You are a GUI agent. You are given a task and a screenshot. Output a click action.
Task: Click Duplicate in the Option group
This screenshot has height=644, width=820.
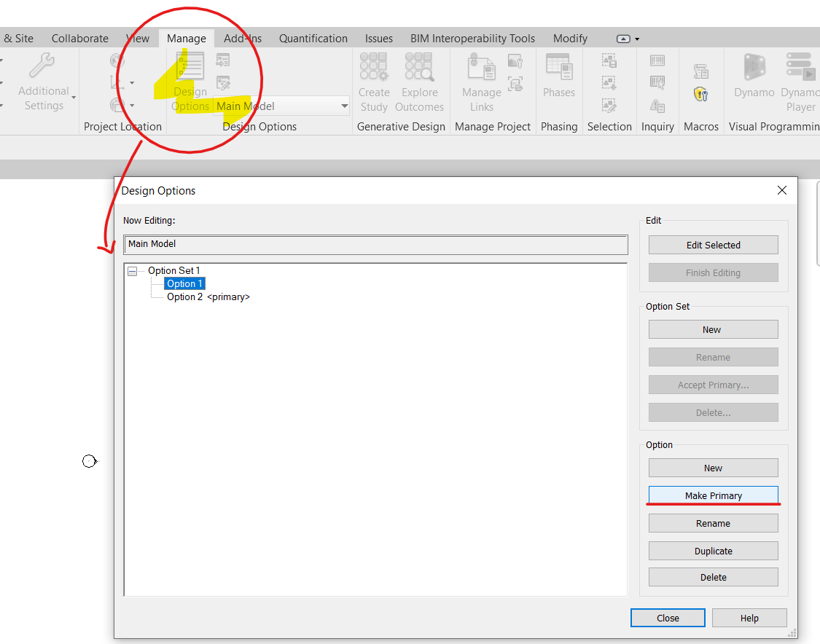point(714,551)
